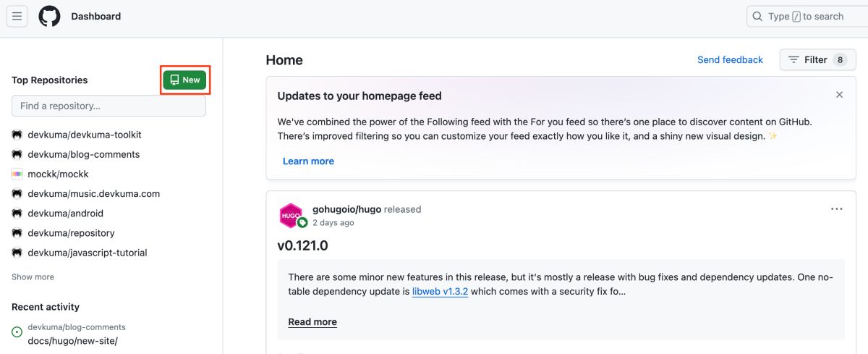
Task: Open the hamburger navigation menu
Action: point(17,16)
